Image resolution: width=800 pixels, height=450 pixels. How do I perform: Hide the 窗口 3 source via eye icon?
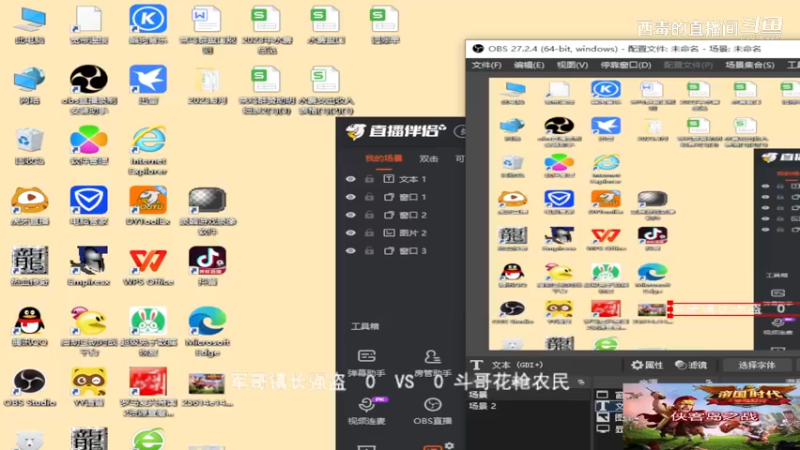pos(351,251)
